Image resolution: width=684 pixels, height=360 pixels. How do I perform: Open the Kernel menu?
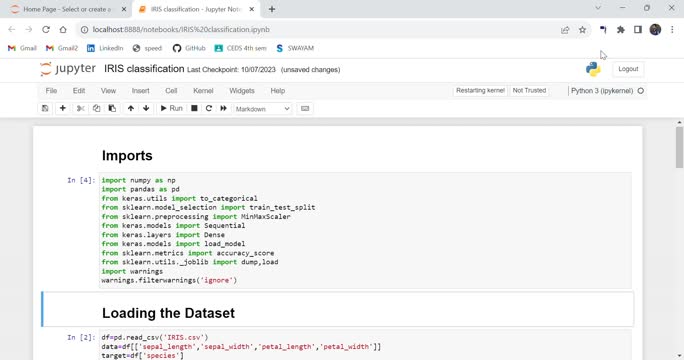[203, 91]
